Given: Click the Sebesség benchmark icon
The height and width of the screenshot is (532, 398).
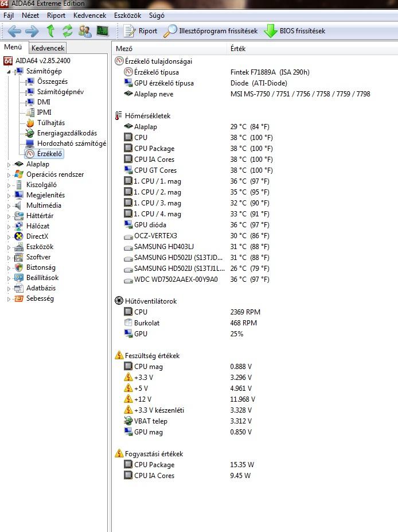Looking at the screenshot, I should (19, 298).
